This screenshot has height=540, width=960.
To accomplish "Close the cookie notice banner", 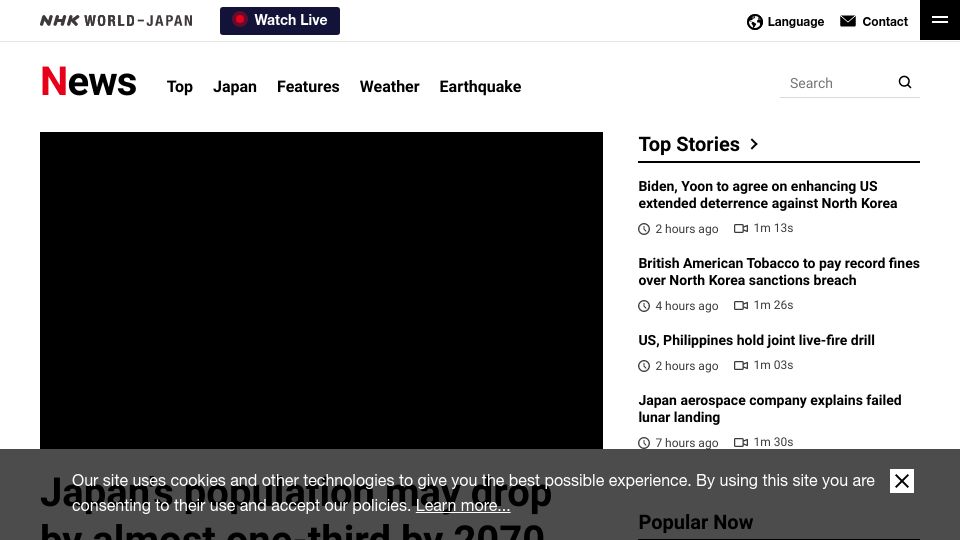I will point(901,481).
